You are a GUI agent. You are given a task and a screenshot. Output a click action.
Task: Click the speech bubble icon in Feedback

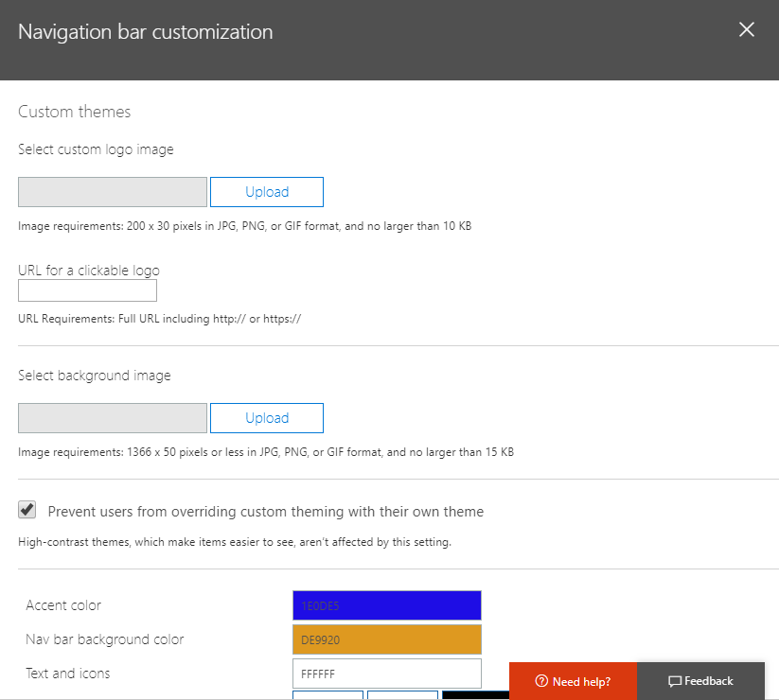pyautogui.click(x=675, y=681)
